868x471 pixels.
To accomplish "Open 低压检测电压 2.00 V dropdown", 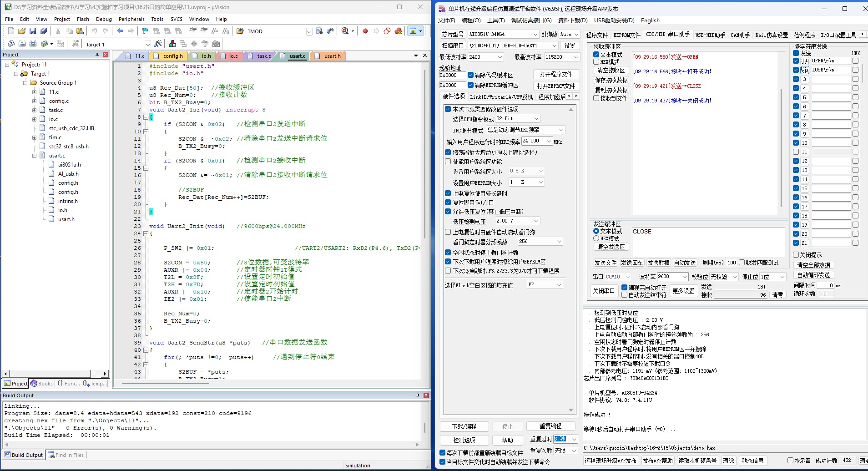I will click(536, 221).
